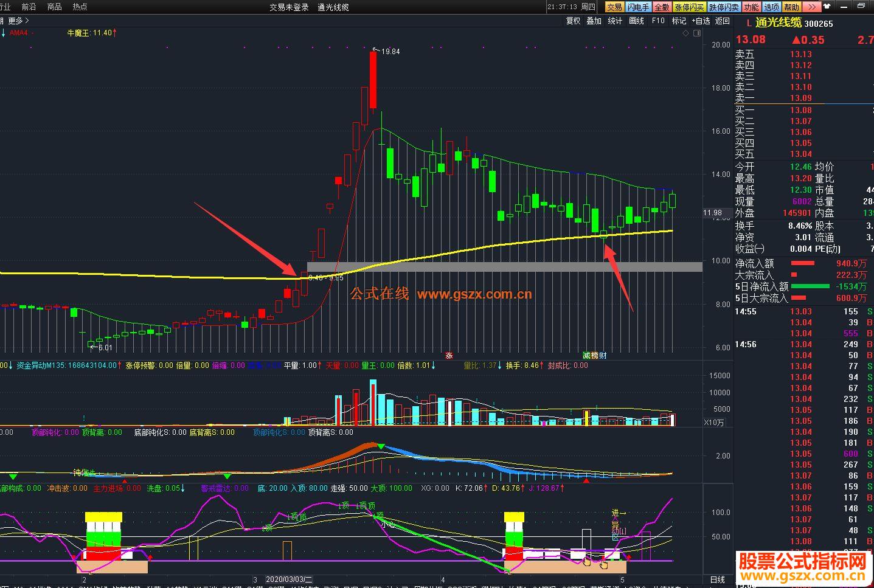Click 跌停闪卖 flash sell button
Image resolution: width=874 pixels, height=588 pixels.
pyautogui.click(x=724, y=7)
